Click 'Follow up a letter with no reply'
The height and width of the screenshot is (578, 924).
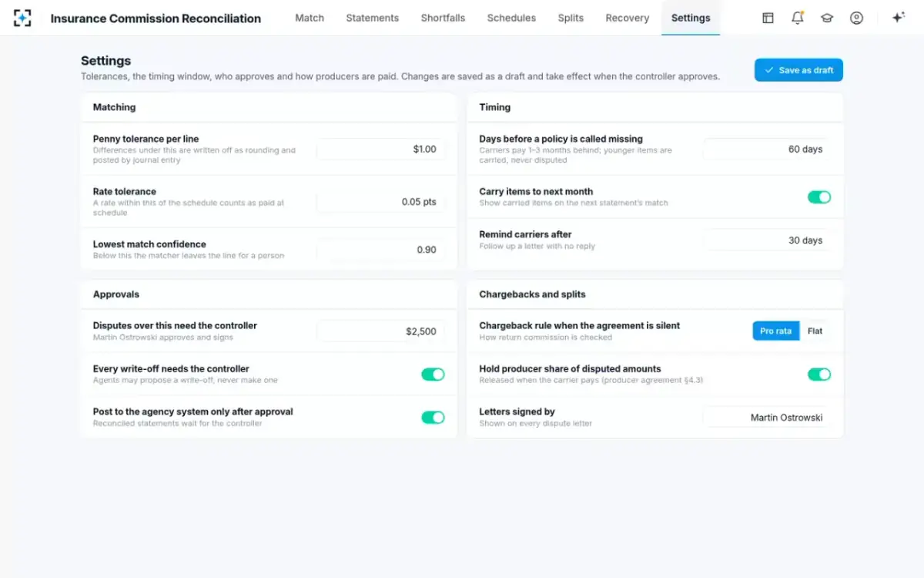coord(537,247)
